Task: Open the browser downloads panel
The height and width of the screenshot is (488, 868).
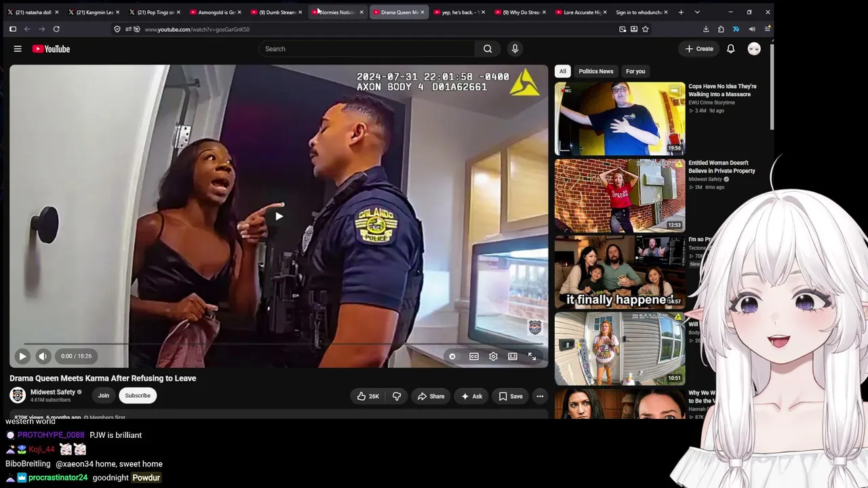Action: pos(706,29)
